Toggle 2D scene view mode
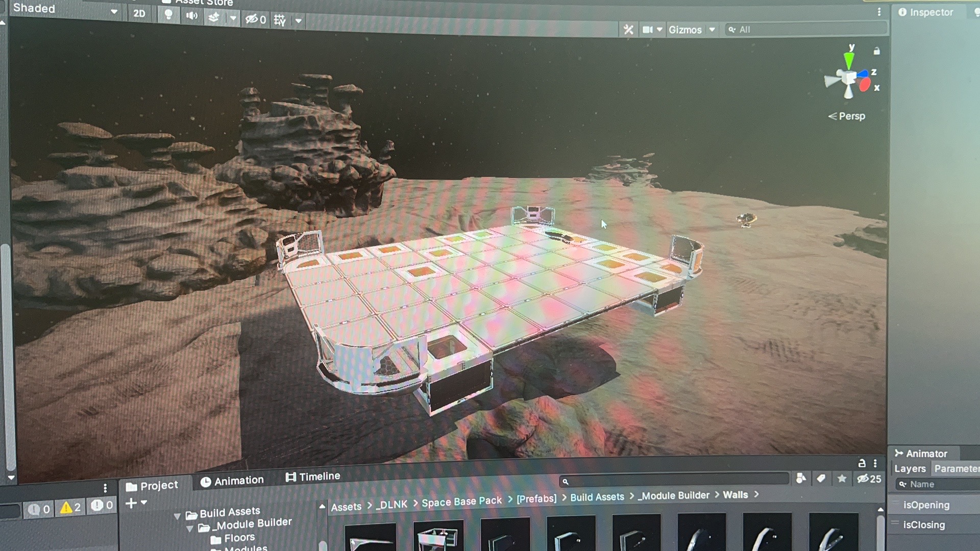 point(139,14)
